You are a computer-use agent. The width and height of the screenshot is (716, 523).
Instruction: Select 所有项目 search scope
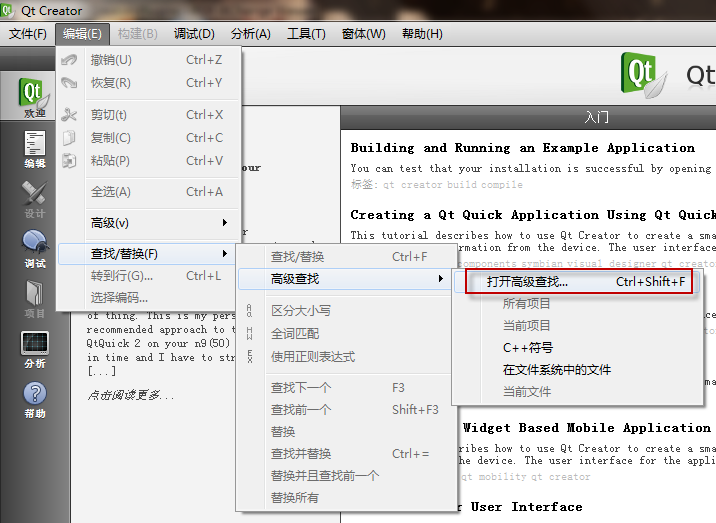(577, 304)
